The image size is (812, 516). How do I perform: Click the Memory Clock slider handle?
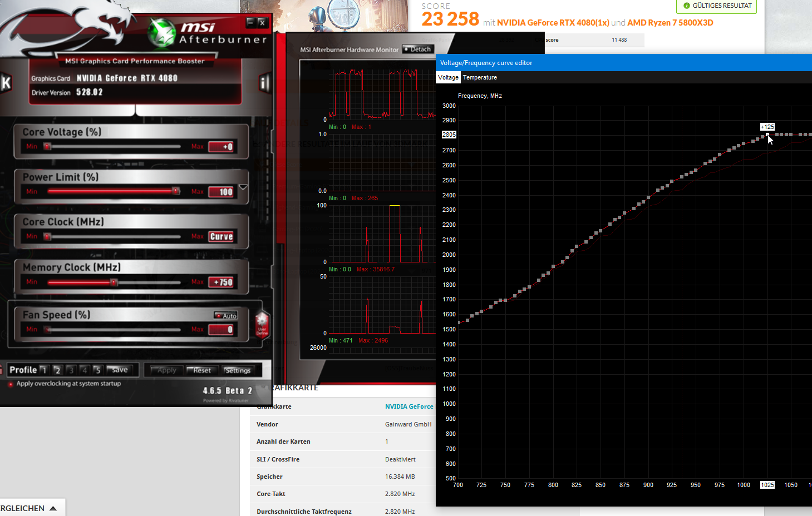pyautogui.click(x=114, y=282)
